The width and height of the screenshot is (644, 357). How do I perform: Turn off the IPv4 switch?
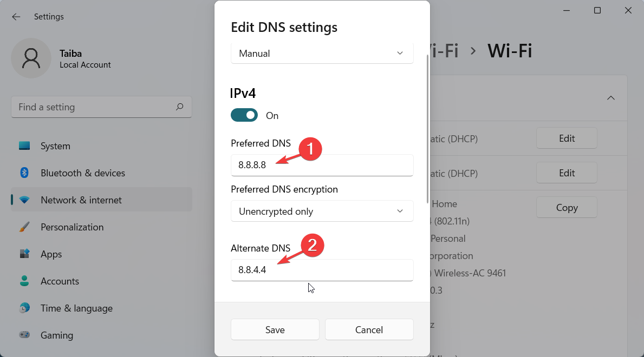click(244, 115)
